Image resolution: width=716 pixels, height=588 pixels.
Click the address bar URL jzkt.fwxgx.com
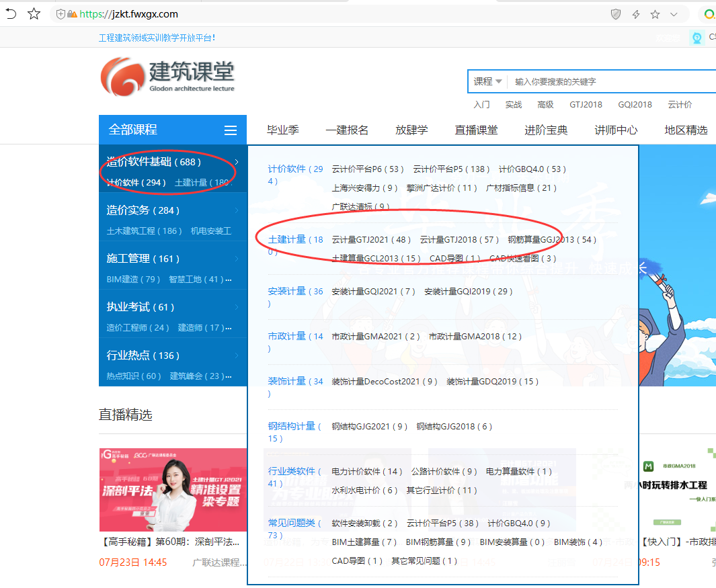(129, 14)
